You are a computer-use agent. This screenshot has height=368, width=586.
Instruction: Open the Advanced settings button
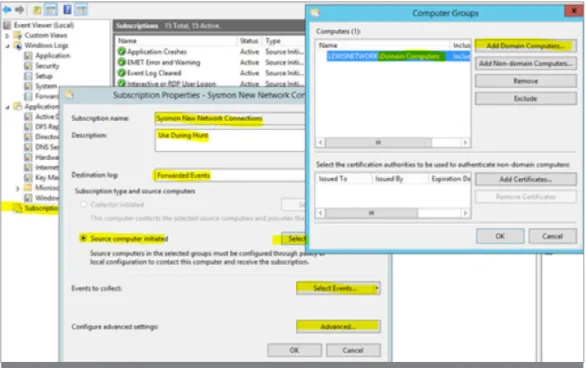pos(338,327)
